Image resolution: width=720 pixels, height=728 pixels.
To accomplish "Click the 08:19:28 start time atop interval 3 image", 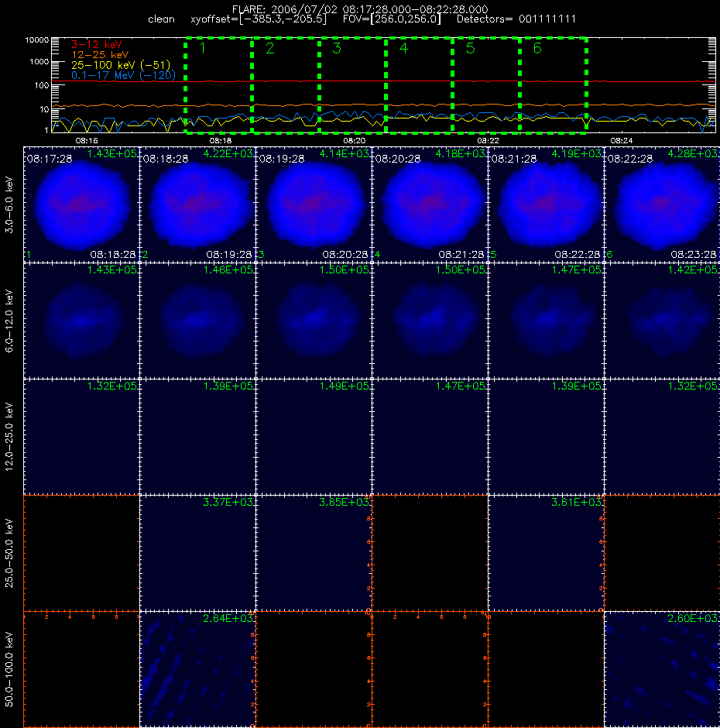I will coord(282,159).
